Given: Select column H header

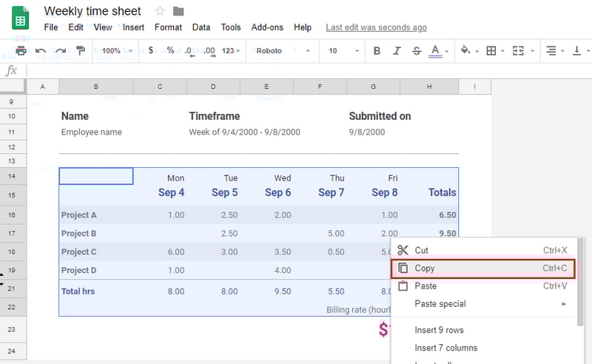Looking at the screenshot, I should pos(429,87).
